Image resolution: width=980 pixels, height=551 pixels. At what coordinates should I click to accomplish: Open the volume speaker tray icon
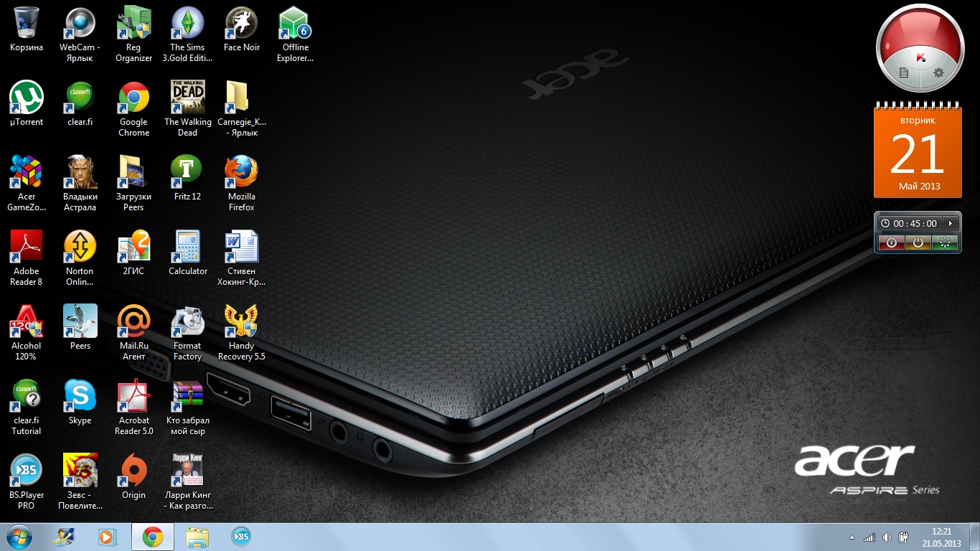coord(887,537)
